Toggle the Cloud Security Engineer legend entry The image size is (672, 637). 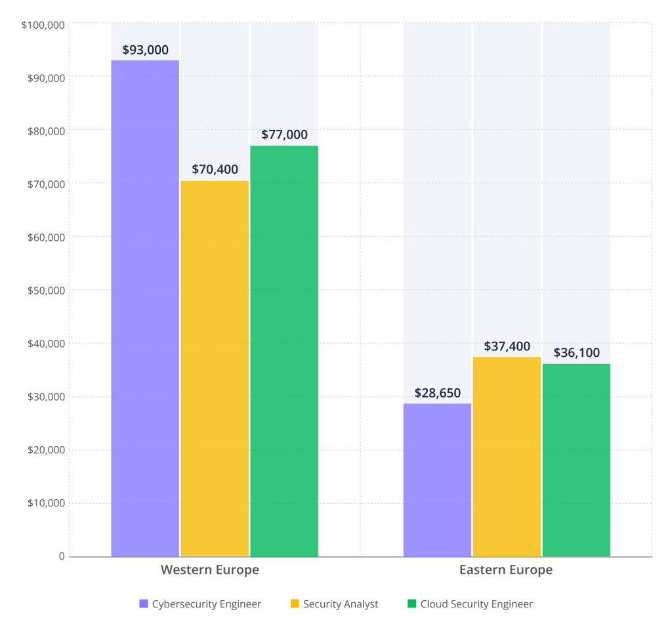click(x=470, y=604)
